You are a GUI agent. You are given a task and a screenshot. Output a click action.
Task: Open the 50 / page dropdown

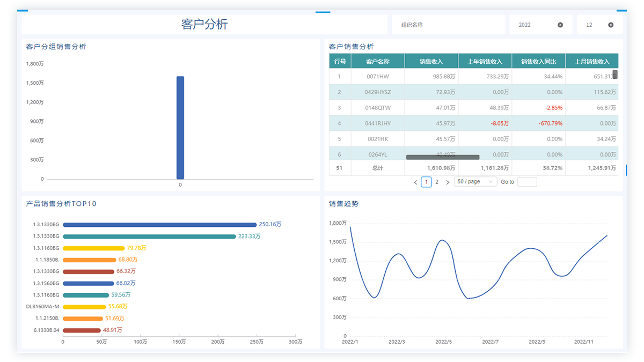pos(475,182)
